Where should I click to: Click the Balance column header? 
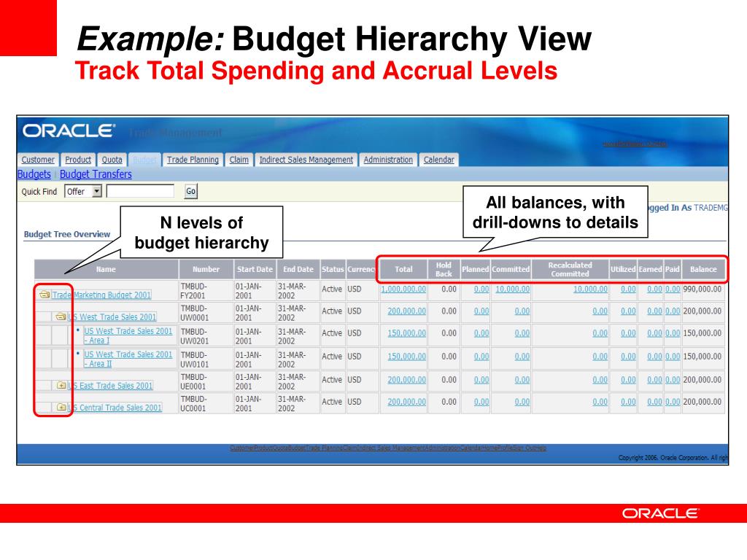tap(703, 269)
